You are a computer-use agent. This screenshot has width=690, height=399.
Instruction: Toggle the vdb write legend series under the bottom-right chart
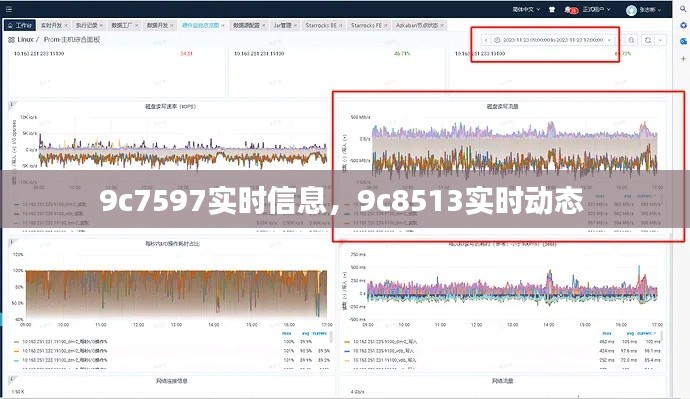pos(381,351)
